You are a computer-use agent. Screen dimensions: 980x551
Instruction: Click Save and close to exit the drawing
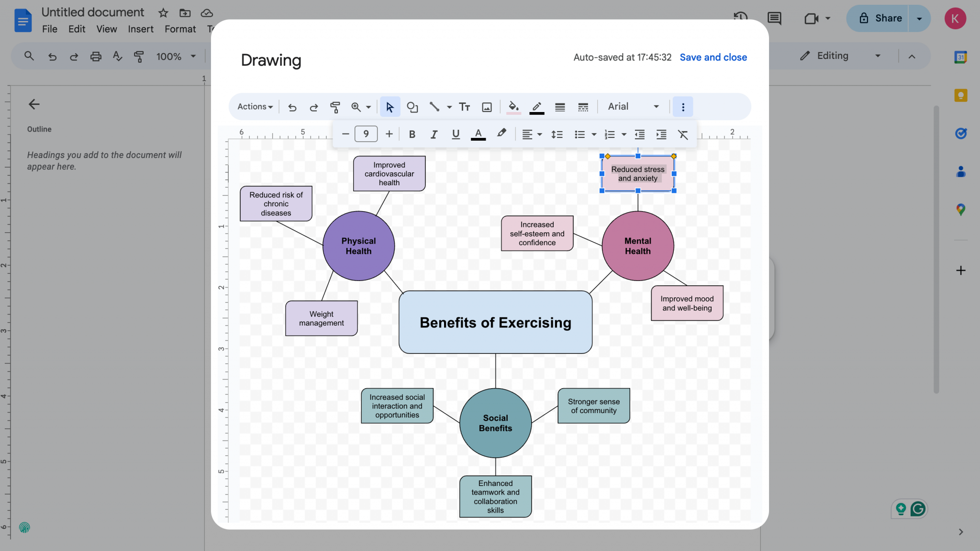[x=713, y=57]
